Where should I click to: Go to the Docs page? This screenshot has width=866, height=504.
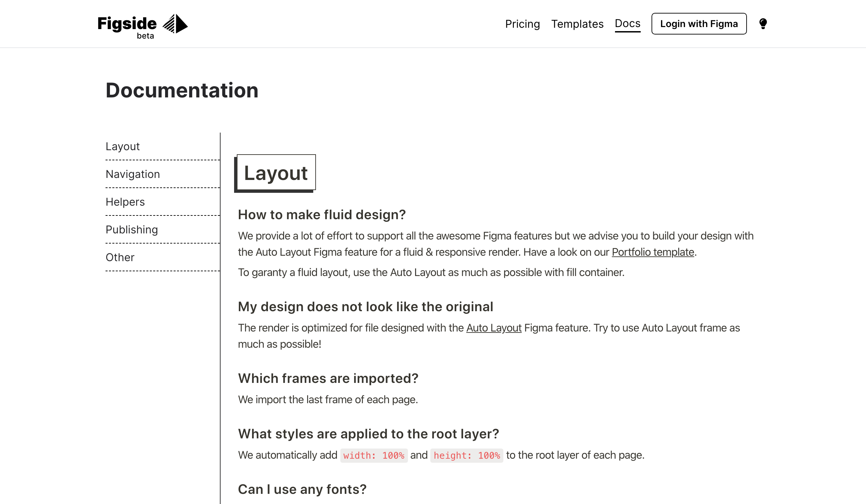pyautogui.click(x=628, y=24)
